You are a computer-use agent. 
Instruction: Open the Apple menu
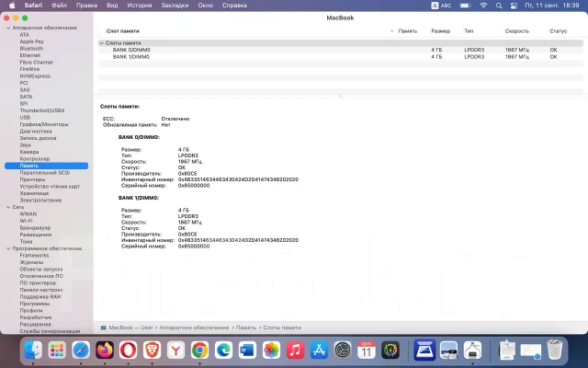click(12, 6)
